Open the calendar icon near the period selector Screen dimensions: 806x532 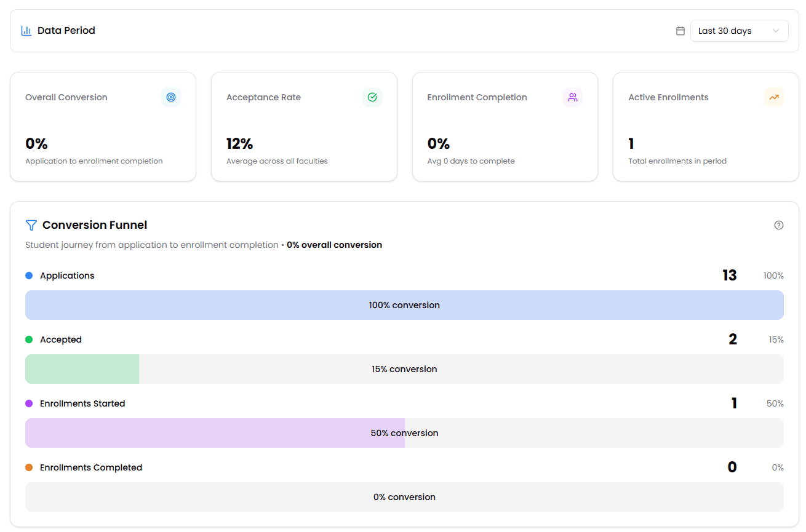pos(680,30)
